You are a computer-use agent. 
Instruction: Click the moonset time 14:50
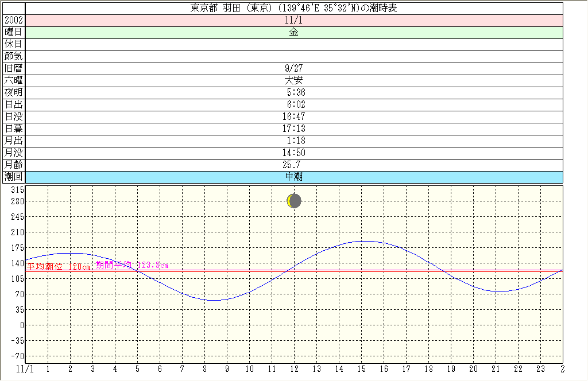(x=294, y=153)
